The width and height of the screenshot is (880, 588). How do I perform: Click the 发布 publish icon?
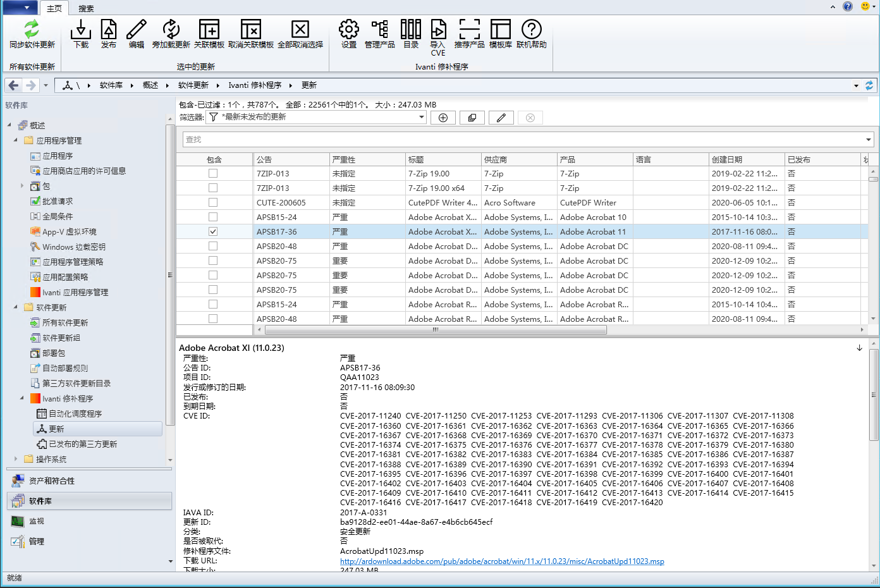point(109,29)
